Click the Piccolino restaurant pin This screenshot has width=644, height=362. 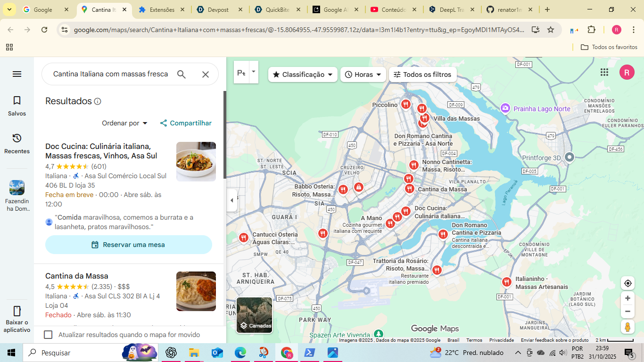[x=405, y=104]
